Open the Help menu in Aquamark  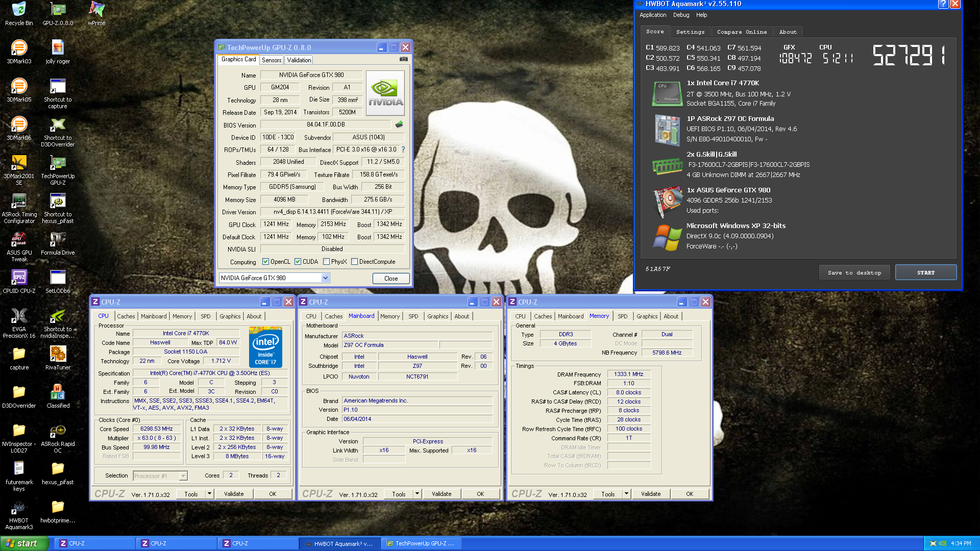click(x=702, y=15)
